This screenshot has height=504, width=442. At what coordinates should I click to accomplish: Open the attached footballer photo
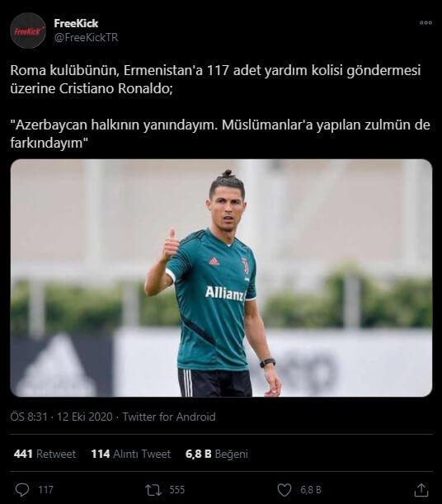pyautogui.click(x=221, y=278)
